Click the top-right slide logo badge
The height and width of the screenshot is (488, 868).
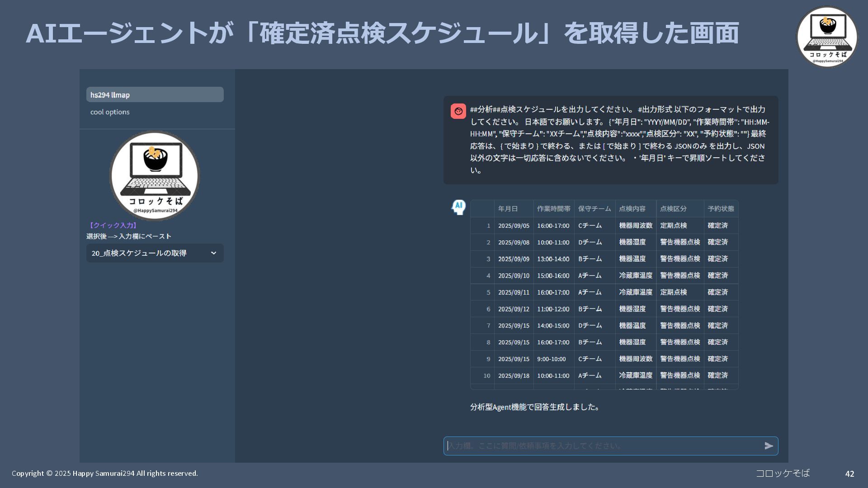(x=826, y=37)
